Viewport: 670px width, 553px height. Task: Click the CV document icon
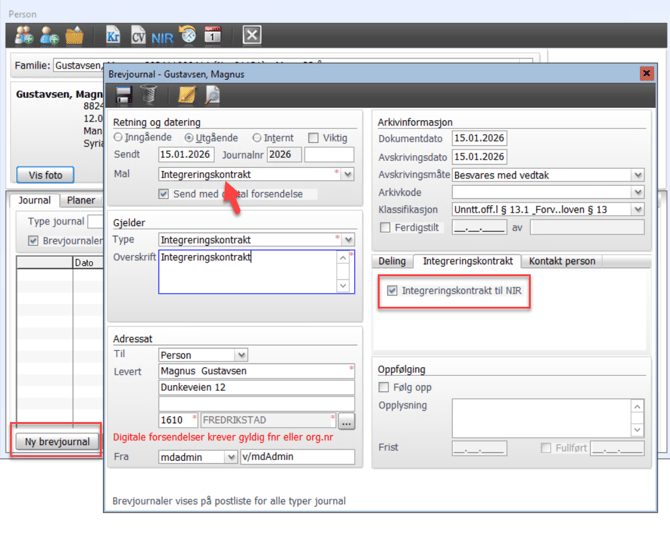coord(138,37)
